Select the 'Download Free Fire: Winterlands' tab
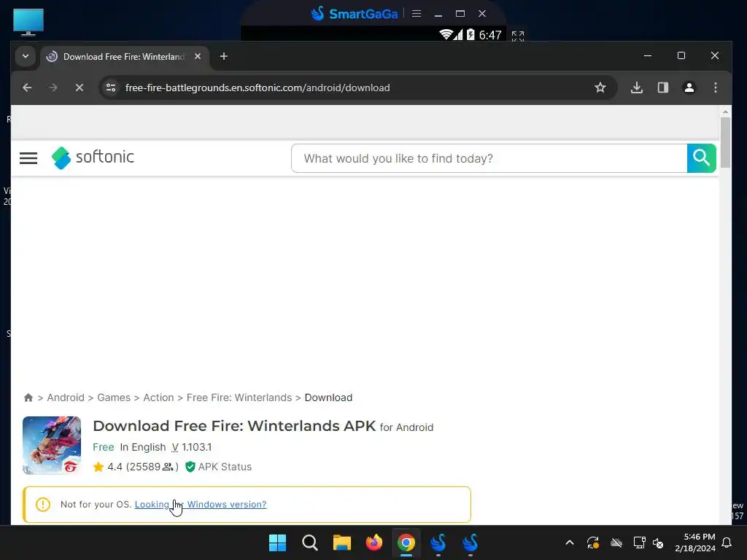Screen dimensions: 747x560 124,57
